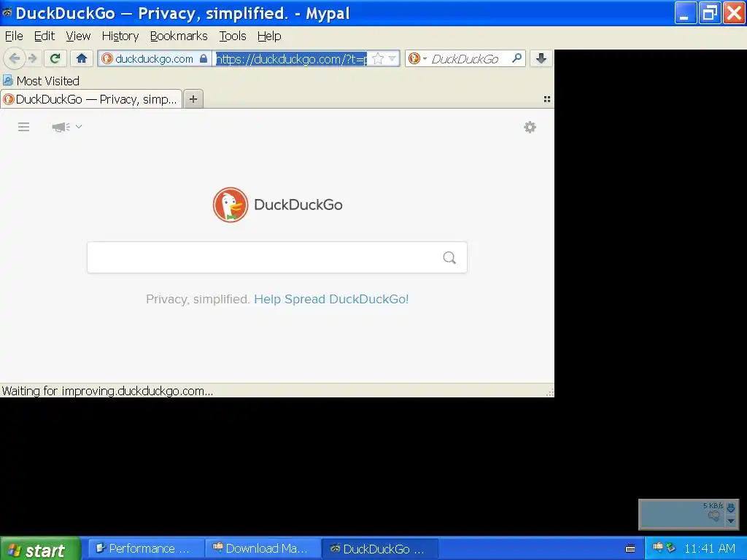Switch to Performance taskbar window
This screenshot has width=747, height=560.
coord(147,549)
